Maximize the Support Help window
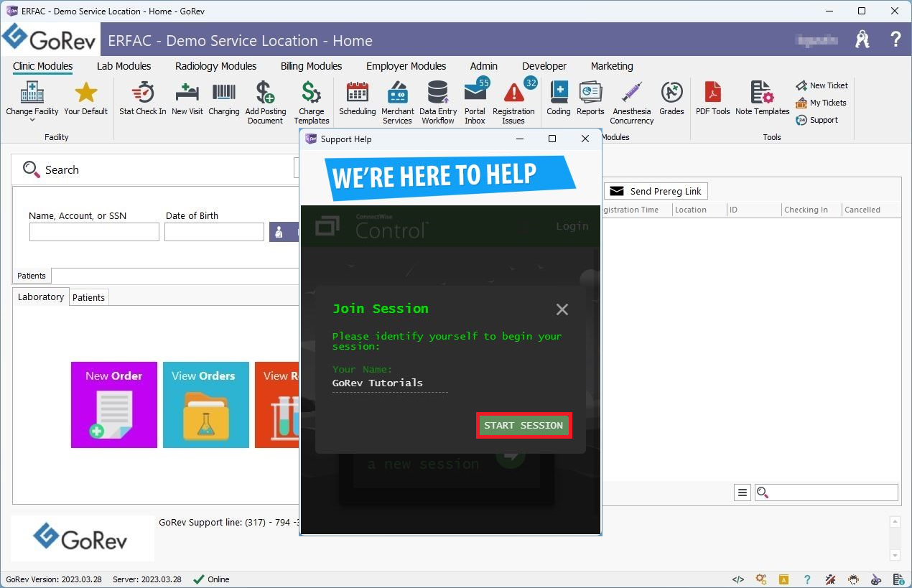Viewport: 912px width, 588px height. point(552,139)
